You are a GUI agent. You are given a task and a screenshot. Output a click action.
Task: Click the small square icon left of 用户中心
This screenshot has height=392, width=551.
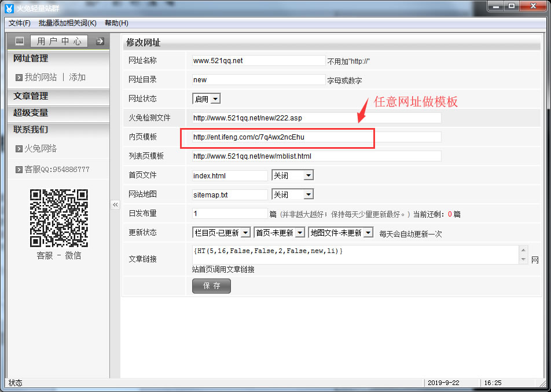tap(20, 41)
